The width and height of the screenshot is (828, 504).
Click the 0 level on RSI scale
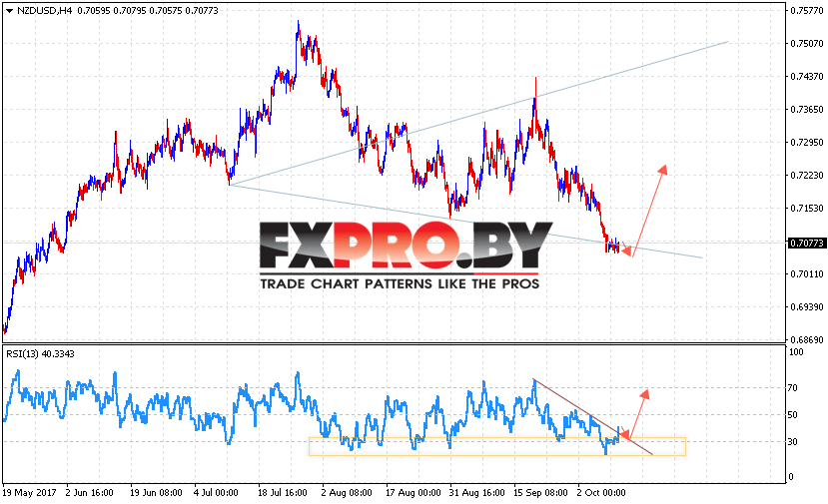pyautogui.click(x=790, y=477)
